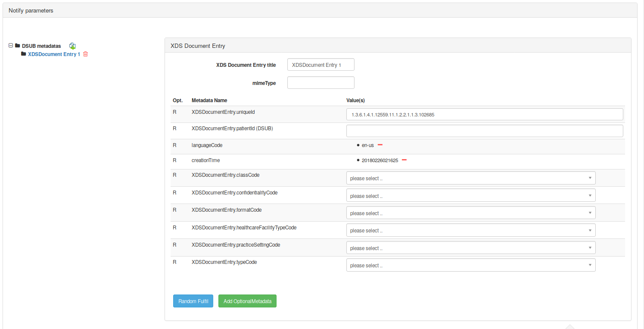Focus the XDS Document Entry title field
Screen dimensions: 644x329
point(320,65)
